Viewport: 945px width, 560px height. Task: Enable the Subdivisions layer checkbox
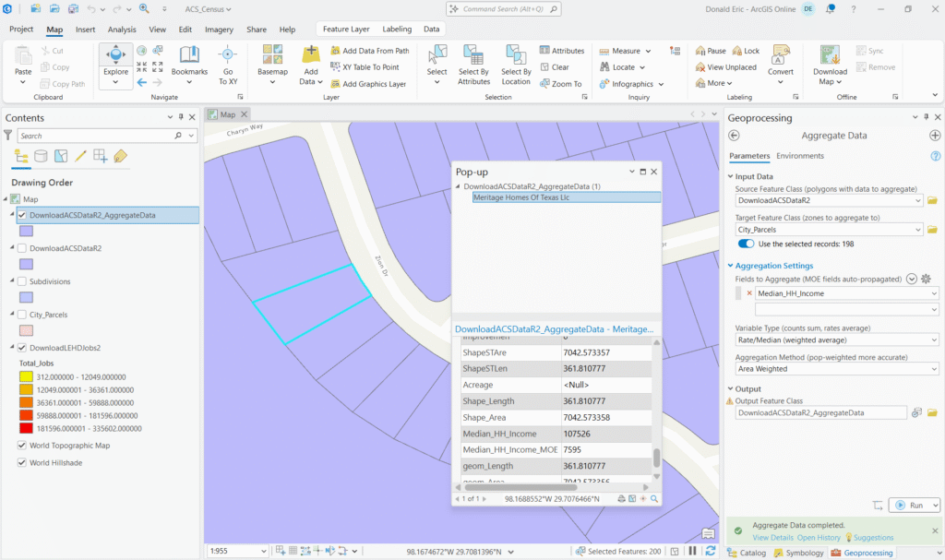(23, 281)
